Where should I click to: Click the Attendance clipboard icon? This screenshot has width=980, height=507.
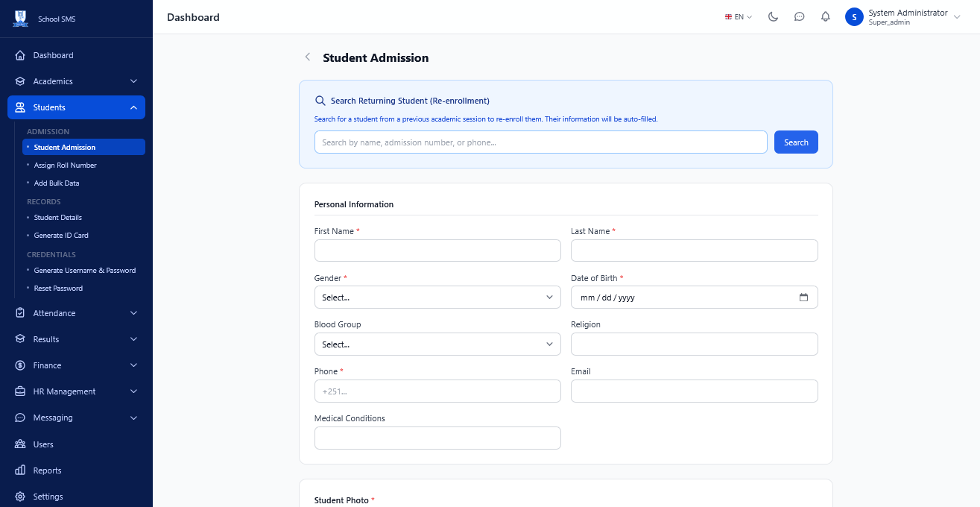(x=20, y=313)
